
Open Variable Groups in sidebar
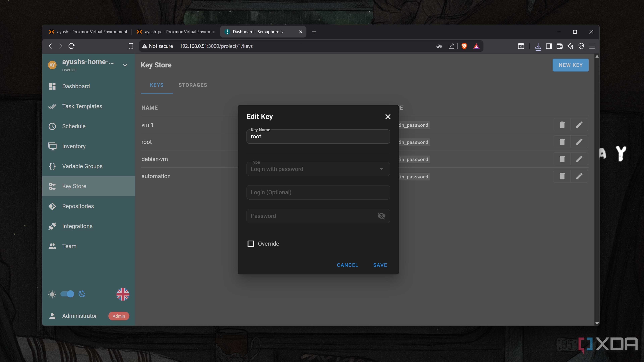tap(89, 166)
